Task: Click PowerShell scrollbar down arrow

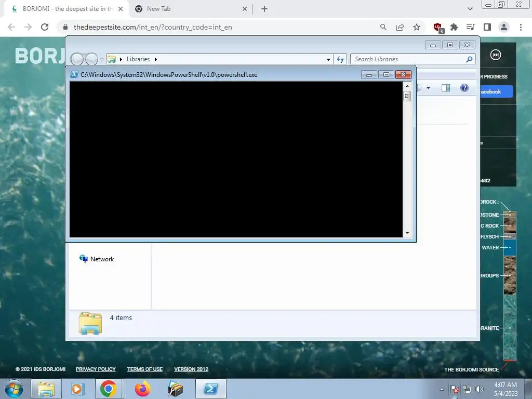Action: [407, 233]
